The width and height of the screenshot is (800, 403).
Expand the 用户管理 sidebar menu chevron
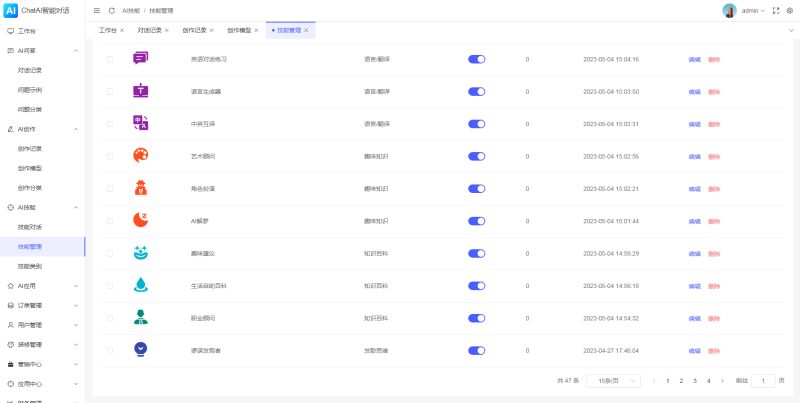[76, 325]
